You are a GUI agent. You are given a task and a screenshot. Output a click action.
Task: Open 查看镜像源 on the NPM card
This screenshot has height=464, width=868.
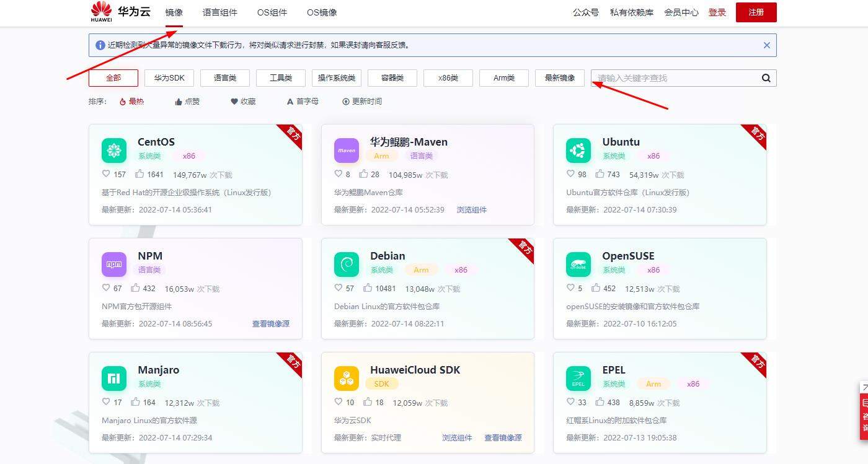point(271,324)
